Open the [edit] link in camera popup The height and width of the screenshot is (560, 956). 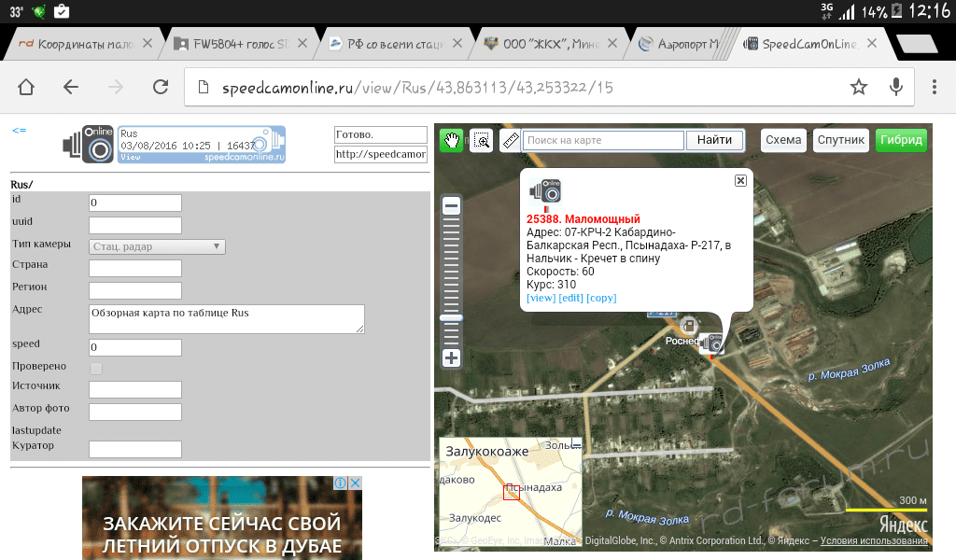[570, 298]
